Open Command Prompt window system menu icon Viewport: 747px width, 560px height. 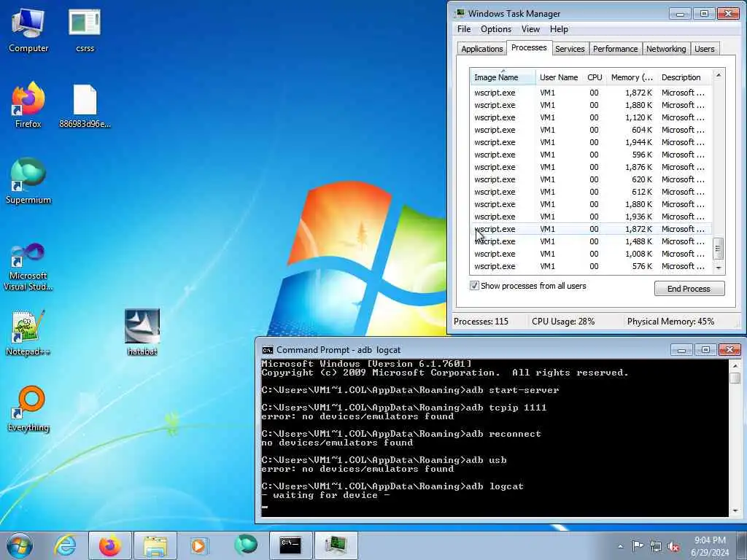[267, 350]
